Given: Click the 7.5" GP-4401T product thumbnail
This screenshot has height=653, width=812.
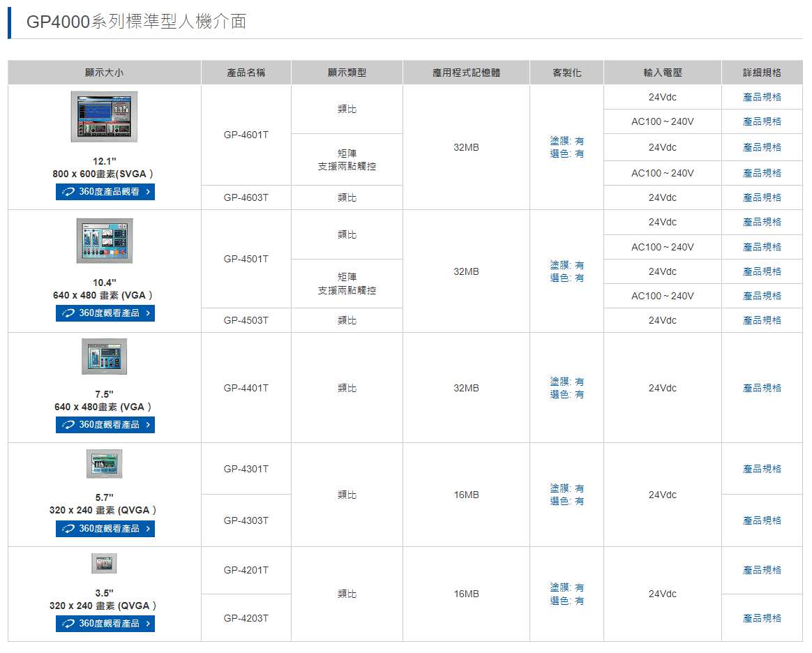Looking at the screenshot, I should 104,356.
